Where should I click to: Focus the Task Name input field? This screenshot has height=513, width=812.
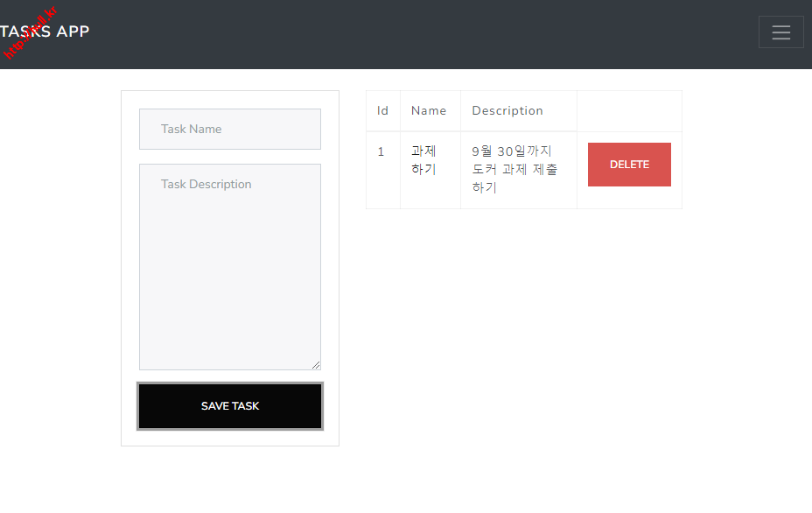click(x=229, y=129)
